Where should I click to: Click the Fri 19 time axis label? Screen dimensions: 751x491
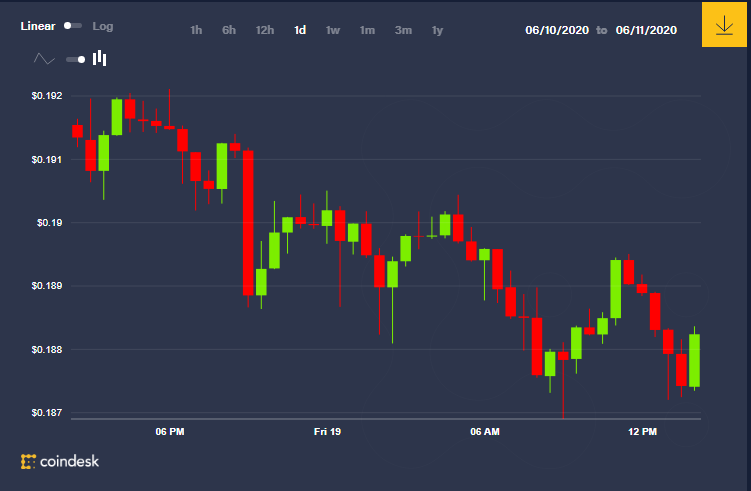click(x=328, y=432)
